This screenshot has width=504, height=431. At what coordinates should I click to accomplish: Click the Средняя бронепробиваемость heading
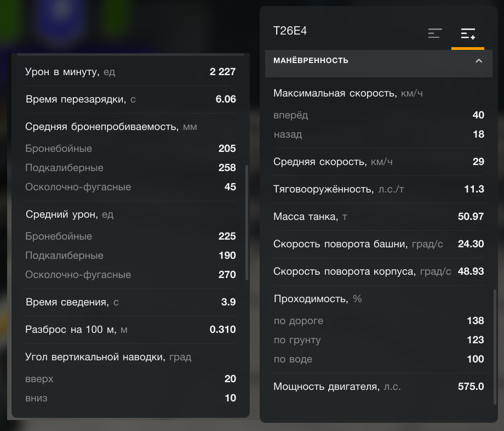pyautogui.click(x=111, y=127)
